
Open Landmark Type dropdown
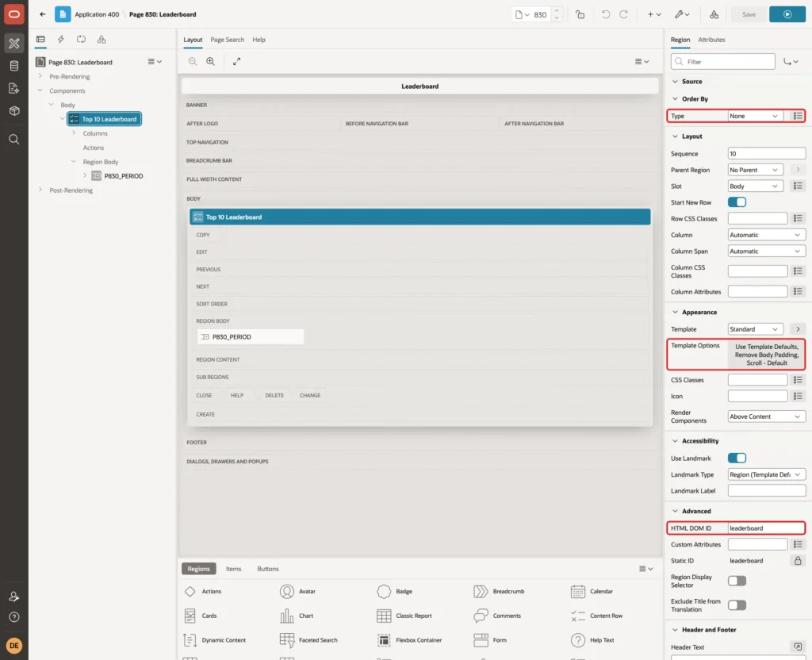pyautogui.click(x=767, y=474)
